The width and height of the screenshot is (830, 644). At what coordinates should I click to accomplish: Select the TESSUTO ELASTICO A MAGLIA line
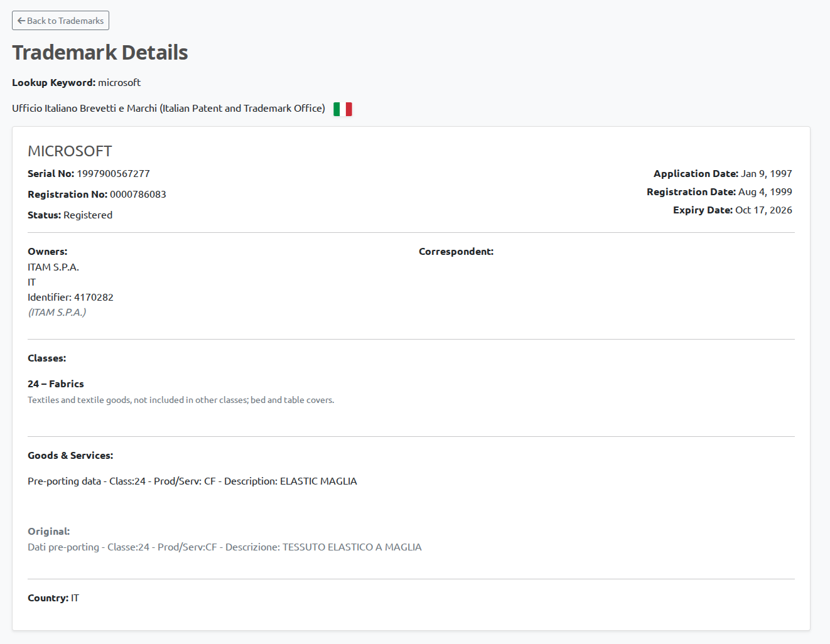pyautogui.click(x=225, y=547)
